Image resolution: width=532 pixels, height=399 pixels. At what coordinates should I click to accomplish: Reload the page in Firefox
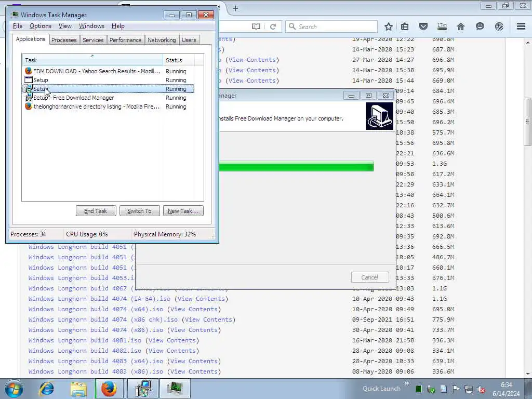point(273,26)
